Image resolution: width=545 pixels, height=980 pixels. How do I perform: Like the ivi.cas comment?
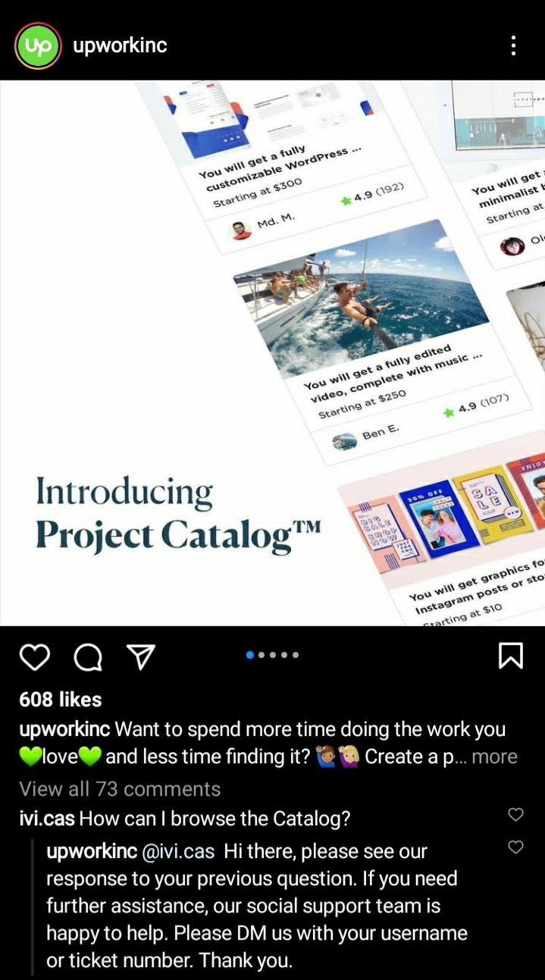pyautogui.click(x=515, y=815)
